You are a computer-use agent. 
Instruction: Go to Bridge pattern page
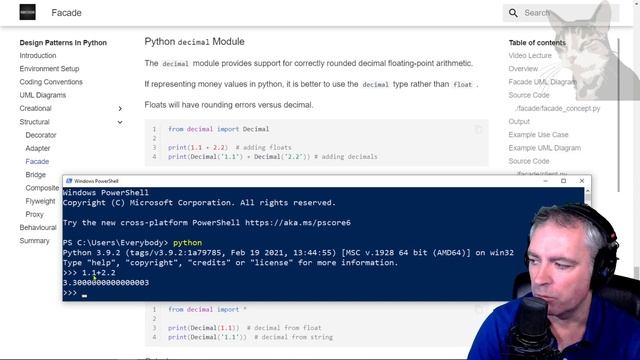(36, 175)
